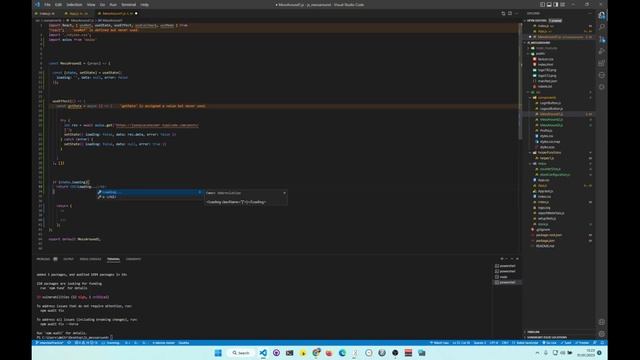Open Profile.js in explorer tree
640x360 pixels.
coord(546,131)
